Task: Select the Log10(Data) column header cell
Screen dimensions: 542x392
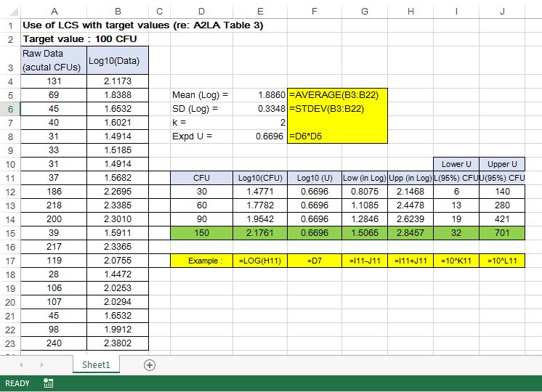Action: [x=117, y=61]
